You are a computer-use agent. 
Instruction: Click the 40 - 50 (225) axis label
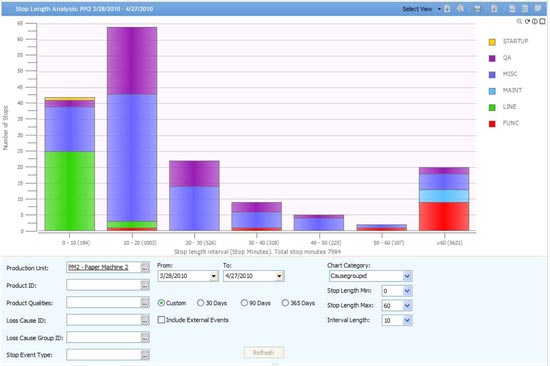pos(326,243)
